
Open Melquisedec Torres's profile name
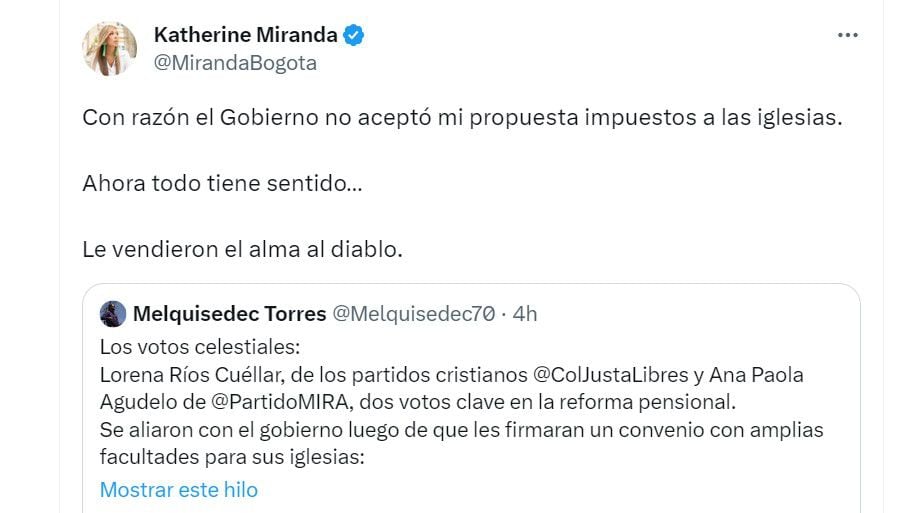pos(228,314)
